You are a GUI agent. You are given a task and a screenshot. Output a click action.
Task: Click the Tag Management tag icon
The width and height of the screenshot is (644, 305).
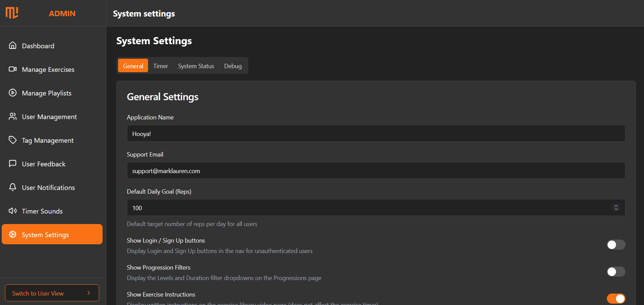pyautogui.click(x=12, y=140)
